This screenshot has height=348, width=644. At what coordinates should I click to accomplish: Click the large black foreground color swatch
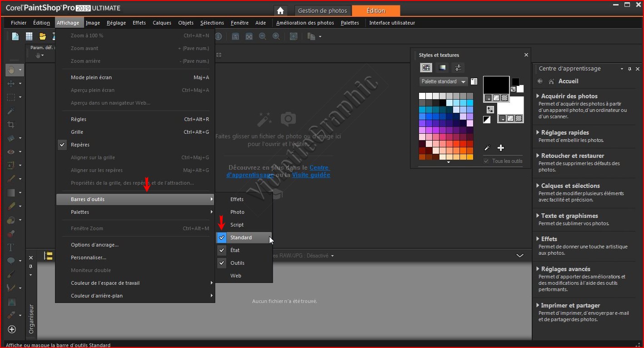[x=496, y=85]
